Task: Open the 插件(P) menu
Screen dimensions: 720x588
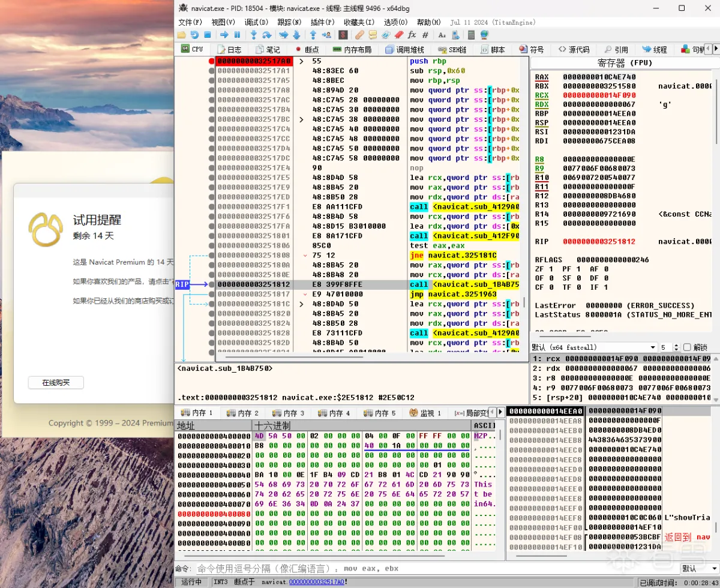Action: pos(323,22)
